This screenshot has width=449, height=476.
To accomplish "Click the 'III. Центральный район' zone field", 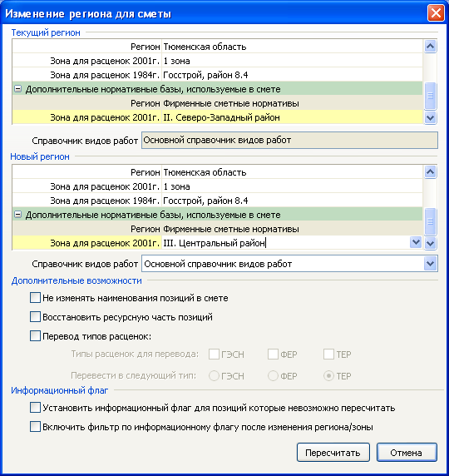I will click(285, 243).
